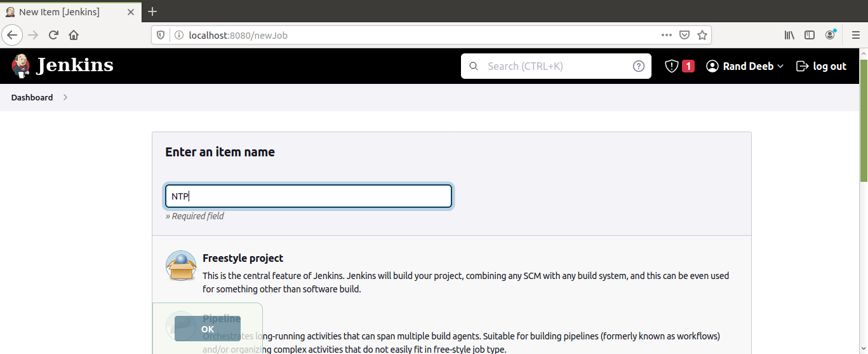
Task: Open Firefox account icon
Action: pos(831,35)
